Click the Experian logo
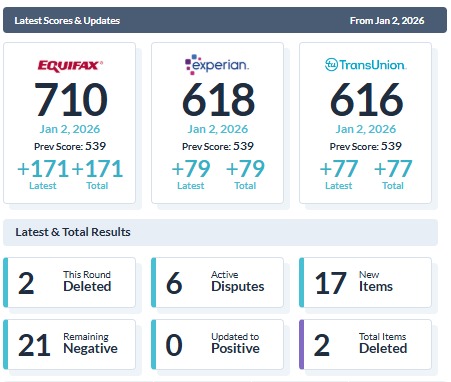This screenshot has width=451, height=382. (217, 64)
